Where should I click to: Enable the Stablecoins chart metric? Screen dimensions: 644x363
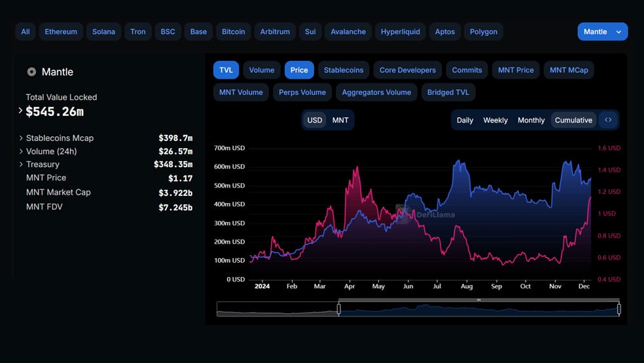(344, 70)
